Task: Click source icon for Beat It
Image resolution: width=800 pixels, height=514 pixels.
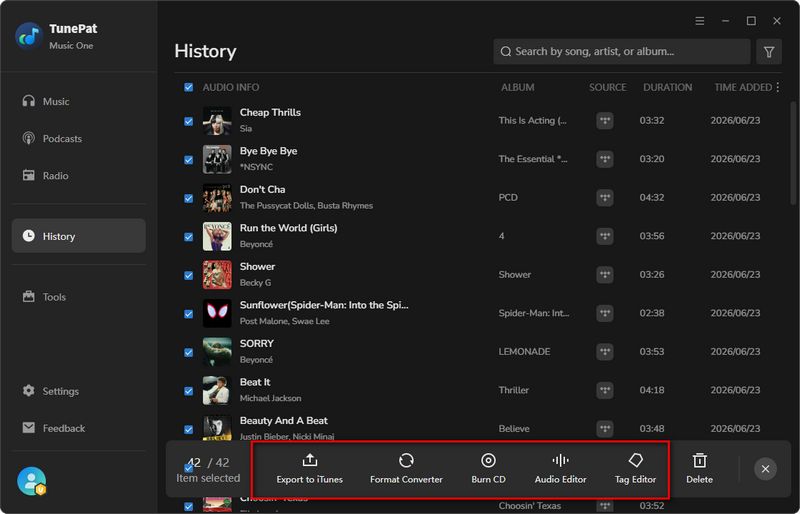Action: [x=605, y=390]
